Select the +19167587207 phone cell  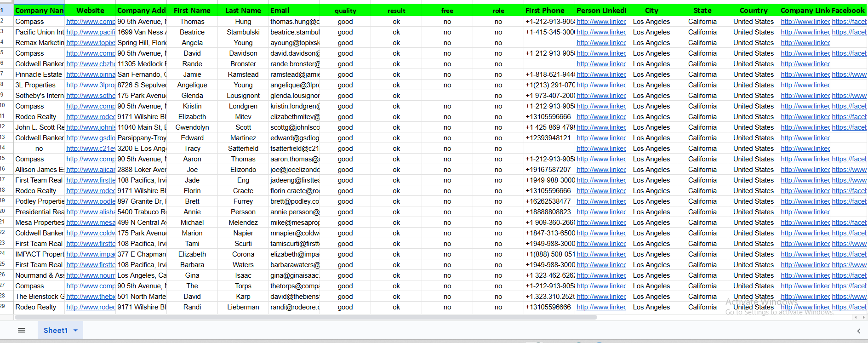549,170
